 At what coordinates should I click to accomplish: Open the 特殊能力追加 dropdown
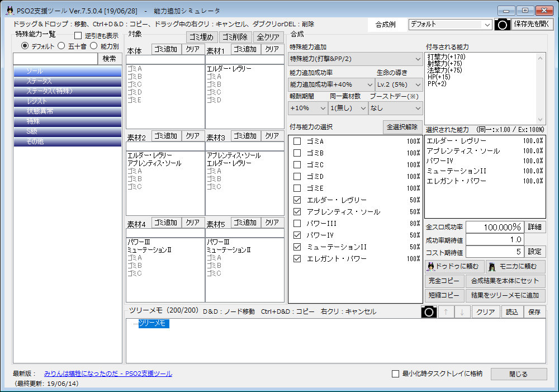pos(356,59)
